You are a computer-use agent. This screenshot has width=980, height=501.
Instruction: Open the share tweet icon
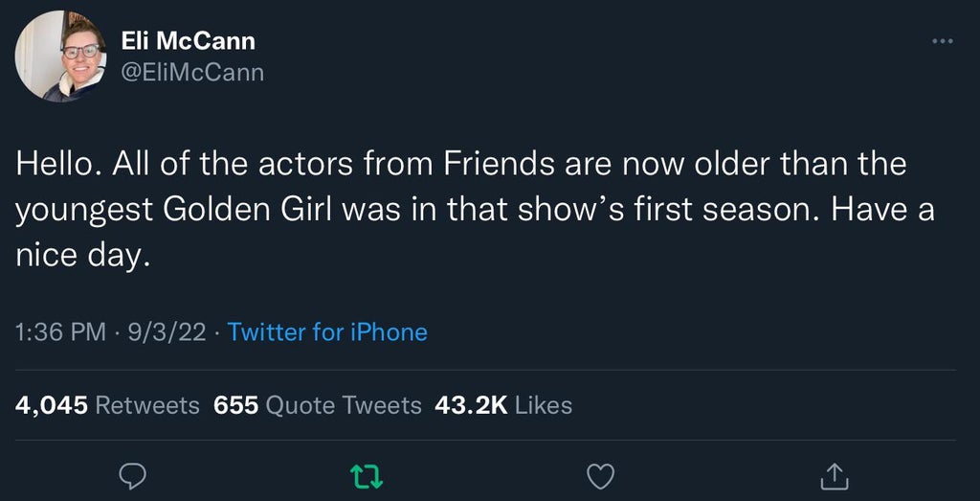coord(835,473)
